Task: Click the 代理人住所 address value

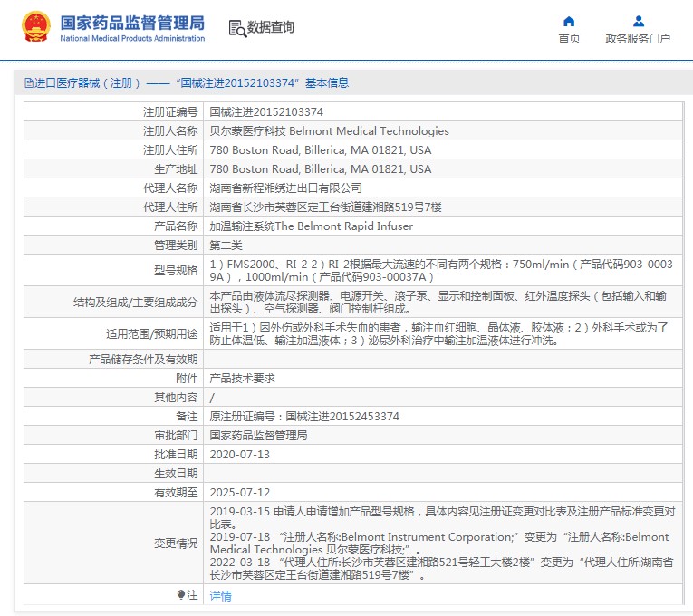Action: [325, 207]
